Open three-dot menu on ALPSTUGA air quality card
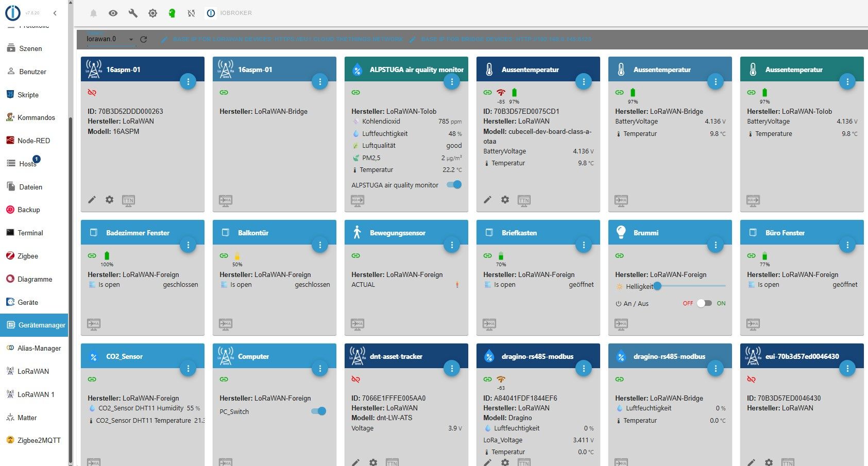The height and width of the screenshot is (466, 868). point(452,81)
